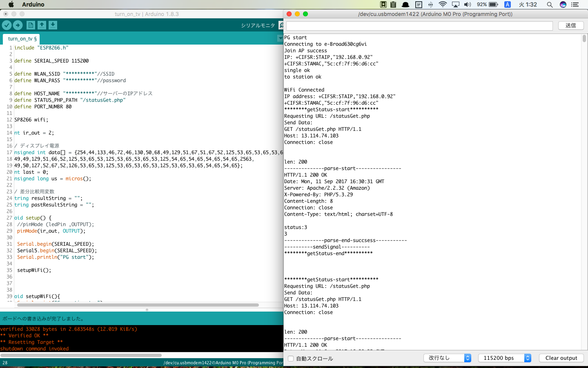Click the 'Verified OK' console message
Viewport: 588px width, 368px height.
point(24,336)
